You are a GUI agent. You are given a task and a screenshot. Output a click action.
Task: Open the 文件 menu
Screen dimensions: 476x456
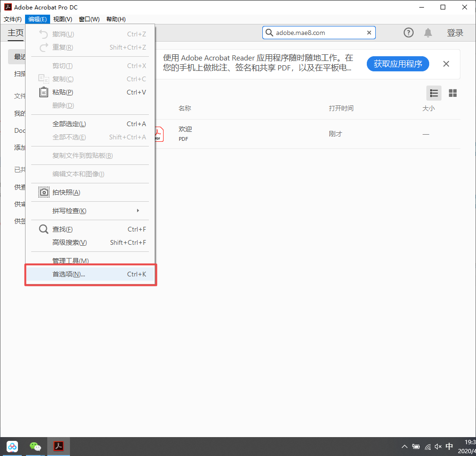12,19
